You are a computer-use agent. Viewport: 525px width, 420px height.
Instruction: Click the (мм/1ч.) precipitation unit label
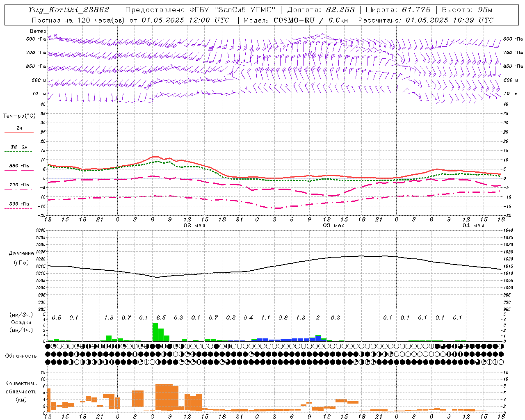(x=21, y=330)
